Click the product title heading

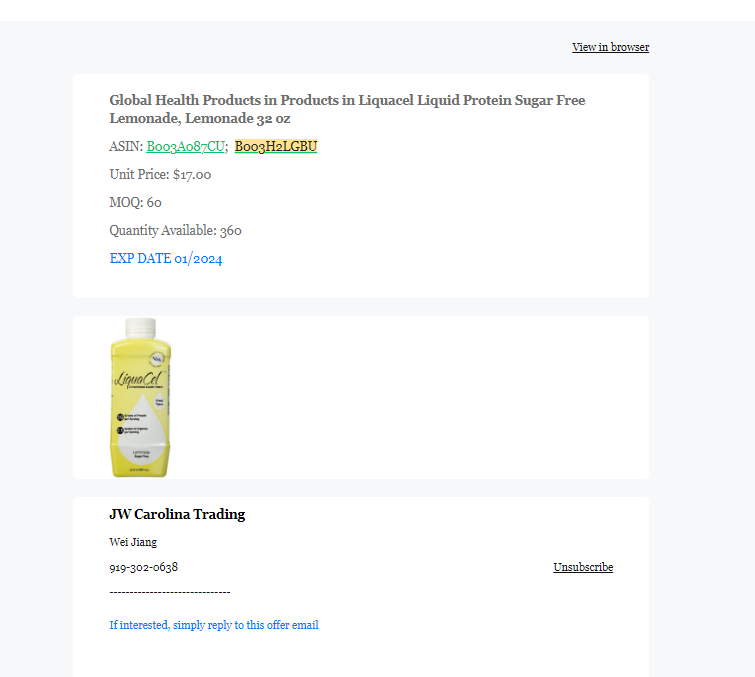click(347, 109)
